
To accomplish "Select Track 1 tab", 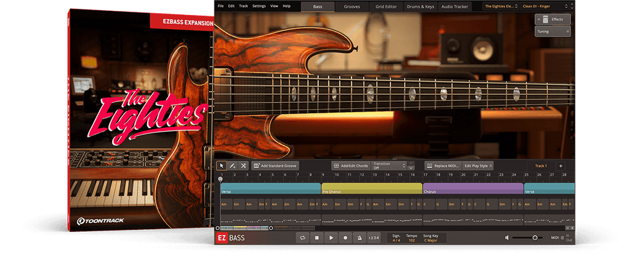I will [541, 166].
